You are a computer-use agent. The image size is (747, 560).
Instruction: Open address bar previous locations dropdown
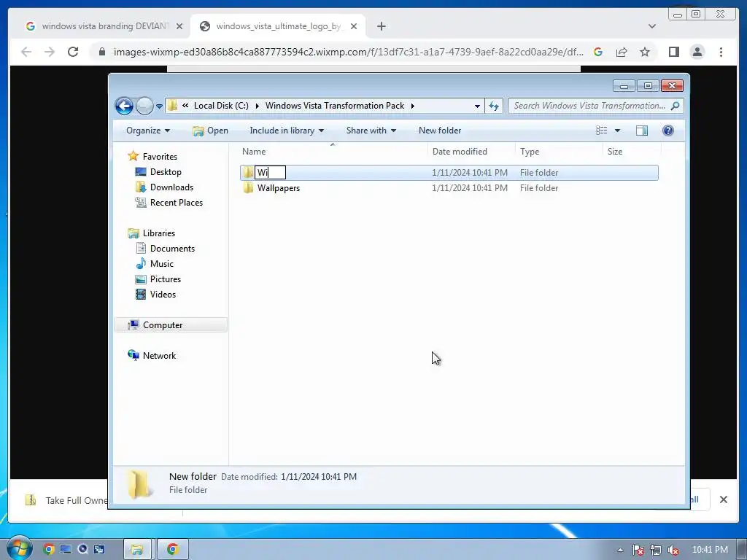tap(477, 106)
